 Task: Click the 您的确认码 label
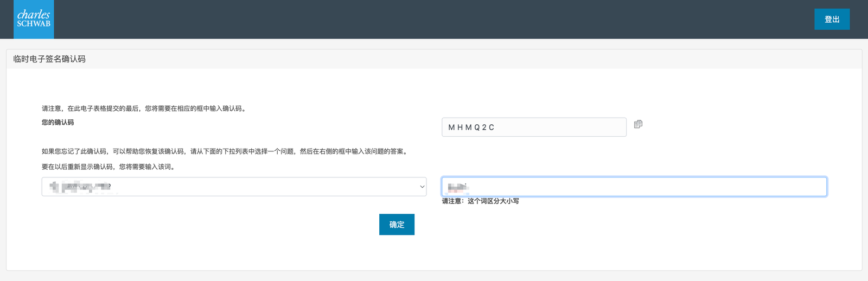pos(58,122)
